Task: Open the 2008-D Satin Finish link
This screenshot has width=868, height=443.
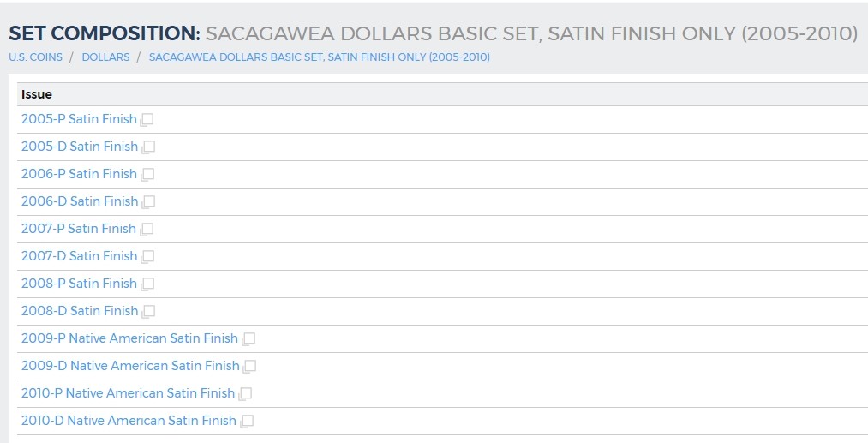Action: pos(79,311)
